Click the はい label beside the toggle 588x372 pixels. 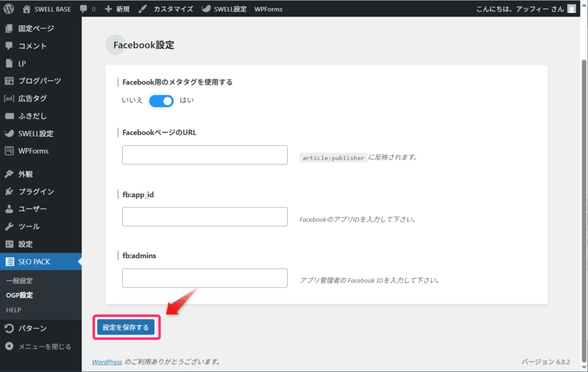point(187,100)
